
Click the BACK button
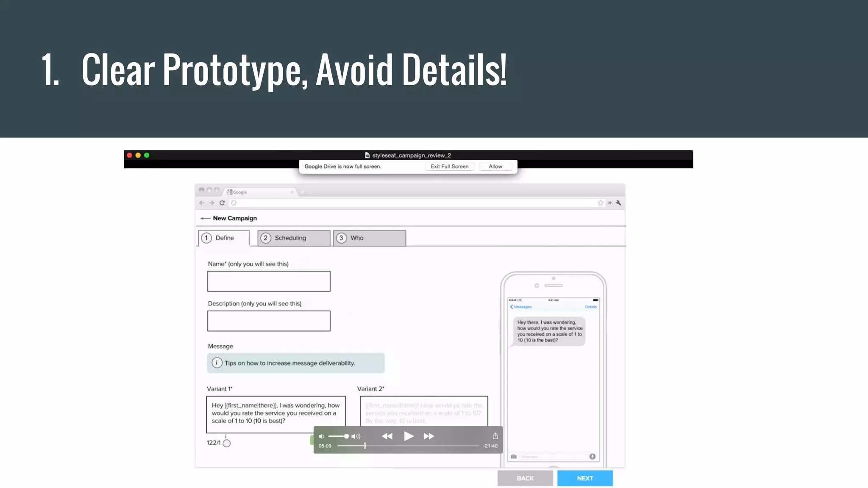[525, 478]
